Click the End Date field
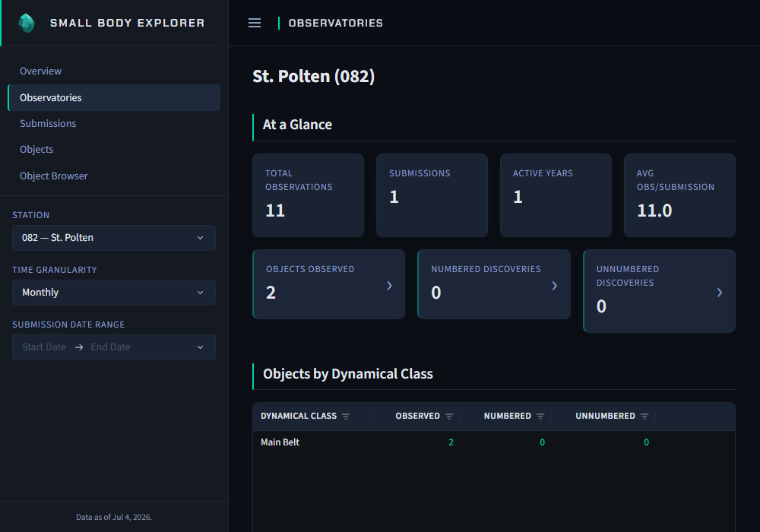760x532 pixels. (x=110, y=347)
